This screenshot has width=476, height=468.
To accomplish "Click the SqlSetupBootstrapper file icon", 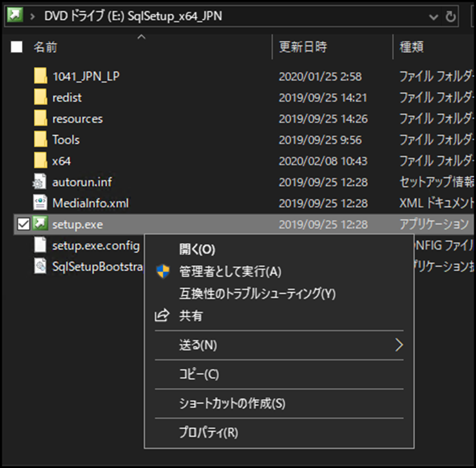I will [x=40, y=266].
